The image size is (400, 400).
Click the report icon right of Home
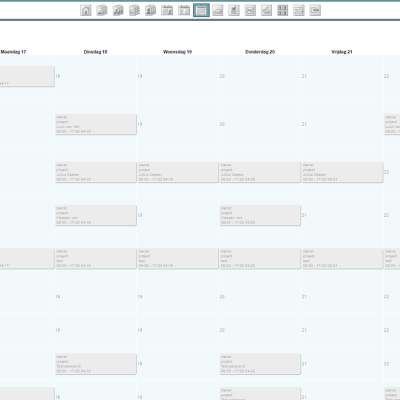point(102,10)
